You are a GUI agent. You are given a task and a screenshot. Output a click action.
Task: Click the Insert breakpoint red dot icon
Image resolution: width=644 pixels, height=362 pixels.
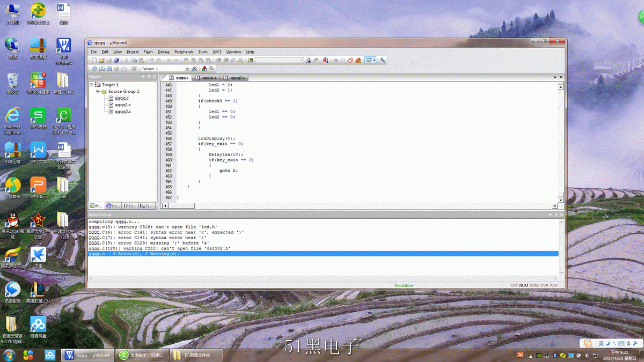(x=336, y=61)
